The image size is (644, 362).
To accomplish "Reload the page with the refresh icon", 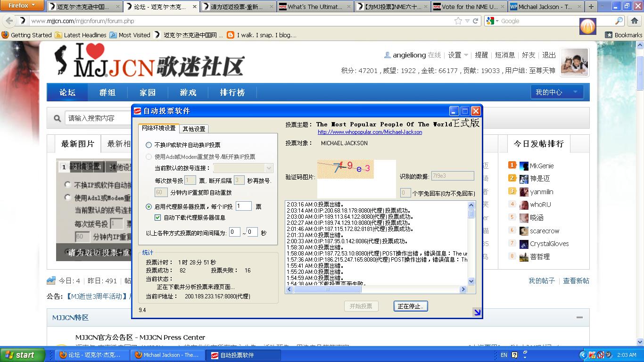I will pyautogui.click(x=476, y=21).
